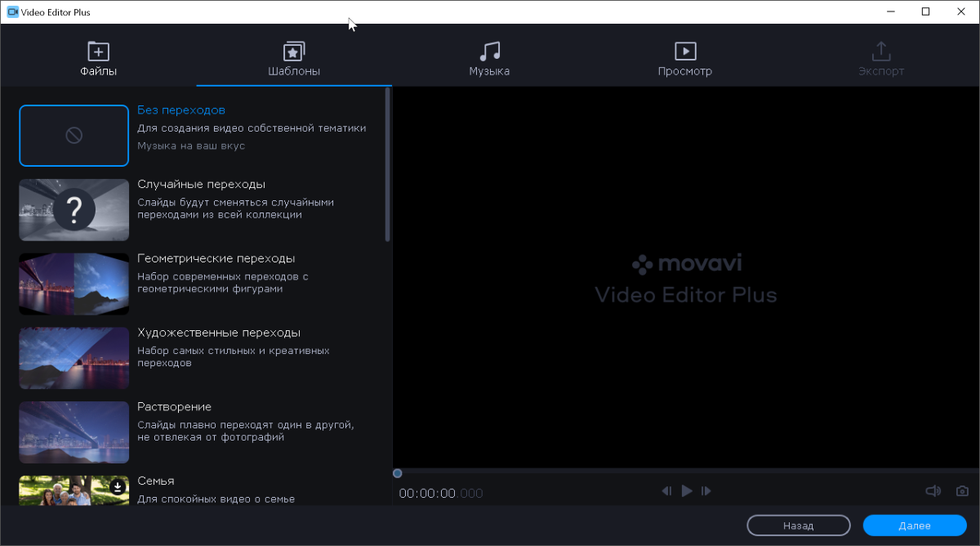Step to the next frame
This screenshot has height=546, width=980.
coord(707,491)
